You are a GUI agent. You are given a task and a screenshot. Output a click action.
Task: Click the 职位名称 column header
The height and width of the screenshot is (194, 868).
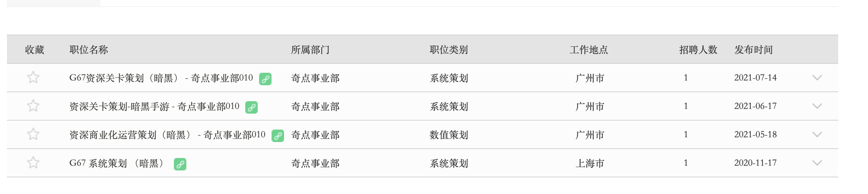click(89, 50)
